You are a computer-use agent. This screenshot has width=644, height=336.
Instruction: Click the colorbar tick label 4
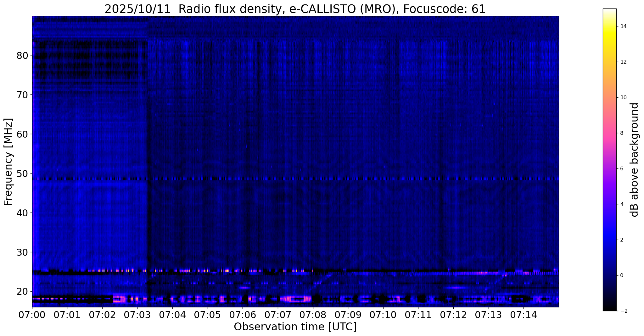(x=622, y=204)
